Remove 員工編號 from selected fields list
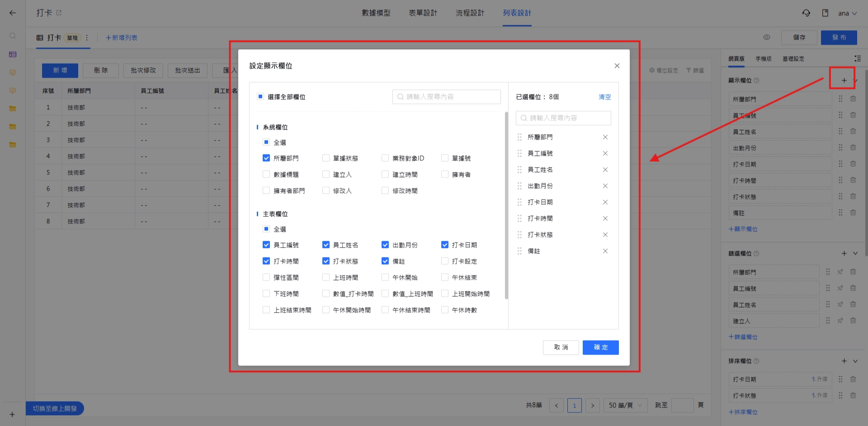Screen dimensions: 868x426 click(x=605, y=154)
